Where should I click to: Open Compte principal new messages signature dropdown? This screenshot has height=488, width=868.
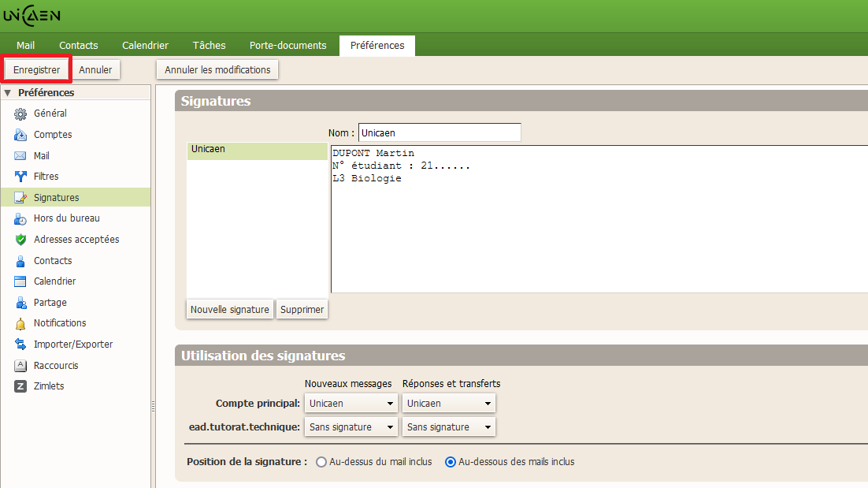(351, 404)
